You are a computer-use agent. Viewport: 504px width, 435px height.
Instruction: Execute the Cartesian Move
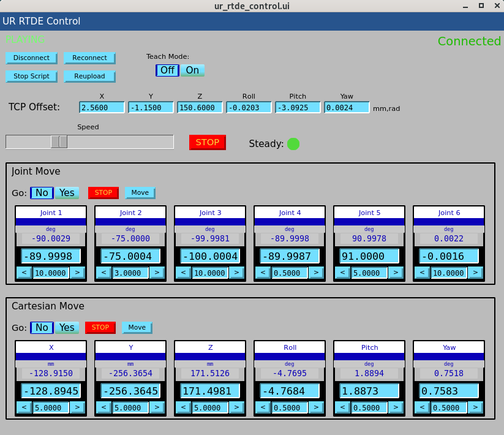[137, 327]
